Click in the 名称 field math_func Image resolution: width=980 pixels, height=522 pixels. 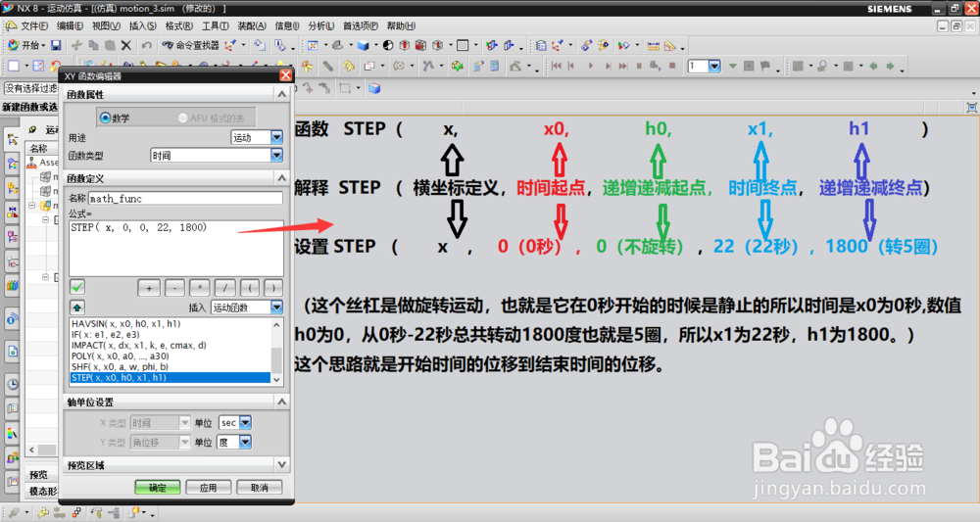[185, 198]
